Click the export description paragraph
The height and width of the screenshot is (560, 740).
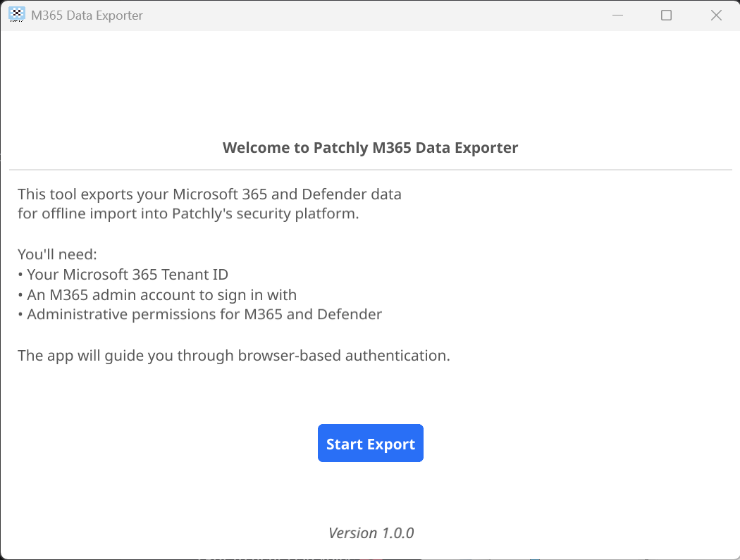click(210, 203)
